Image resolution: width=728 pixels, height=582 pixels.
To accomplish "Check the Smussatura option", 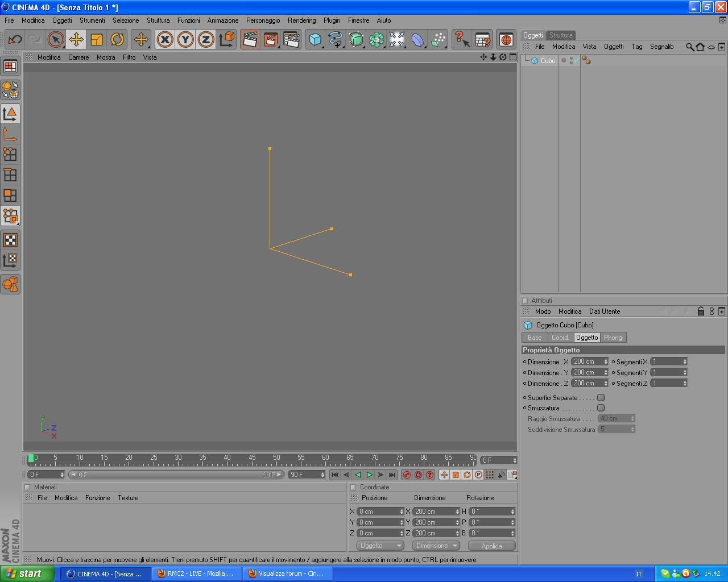I will (x=601, y=408).
